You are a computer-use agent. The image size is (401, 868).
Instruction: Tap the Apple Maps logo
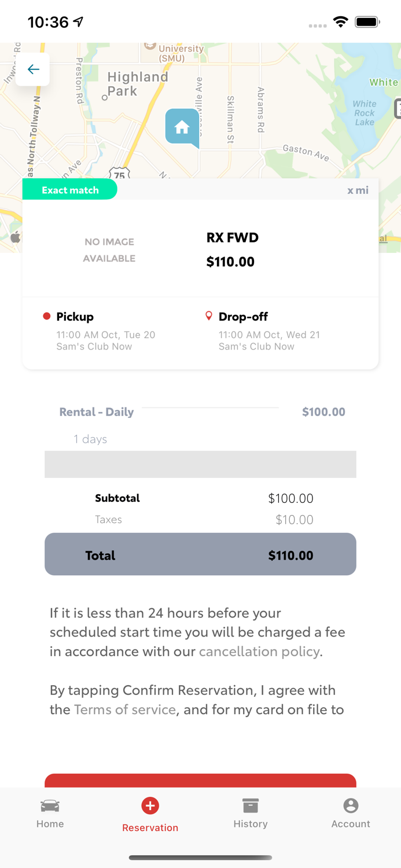(16, 237)
